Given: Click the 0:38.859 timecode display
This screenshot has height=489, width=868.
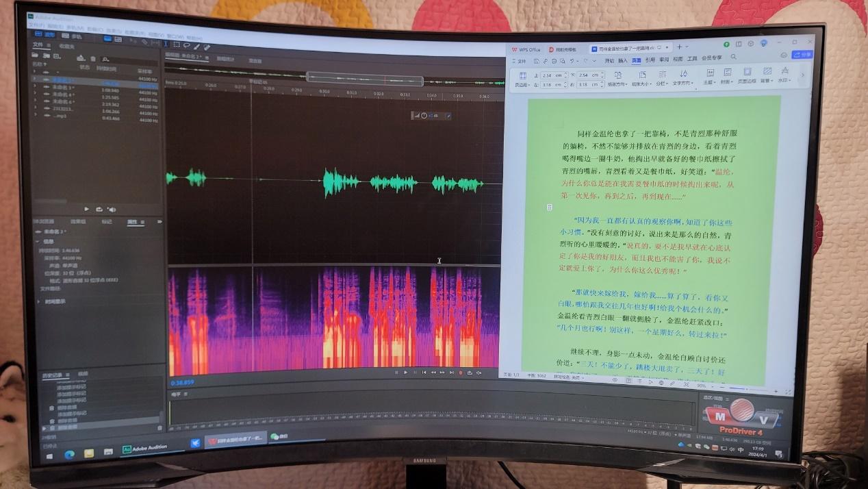Looking at the screenshot, I should [183, 382].
